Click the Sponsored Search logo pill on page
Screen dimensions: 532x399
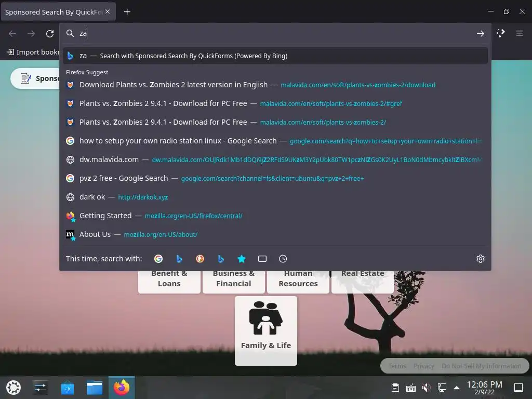click(x=35, y=78)
